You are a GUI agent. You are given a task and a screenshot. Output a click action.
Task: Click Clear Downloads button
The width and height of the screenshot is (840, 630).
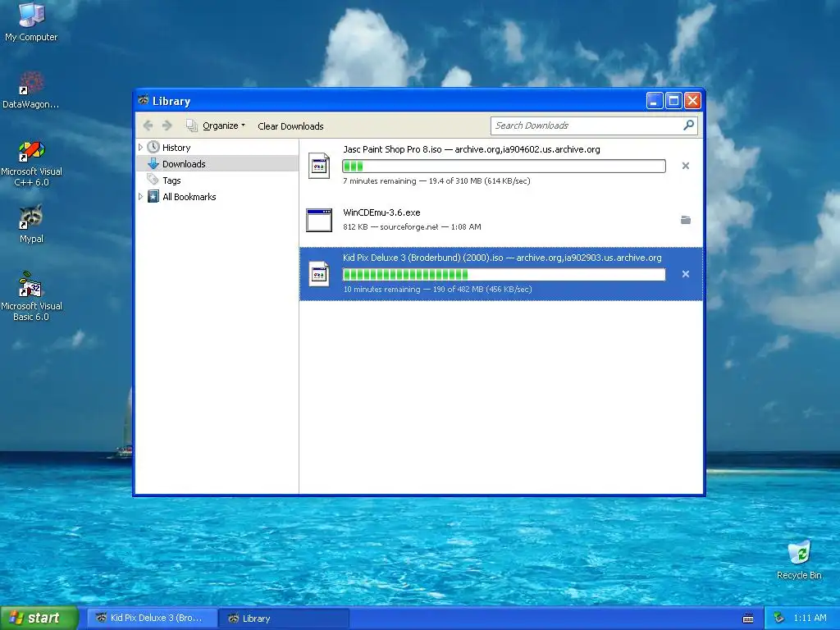click(290, 126)
